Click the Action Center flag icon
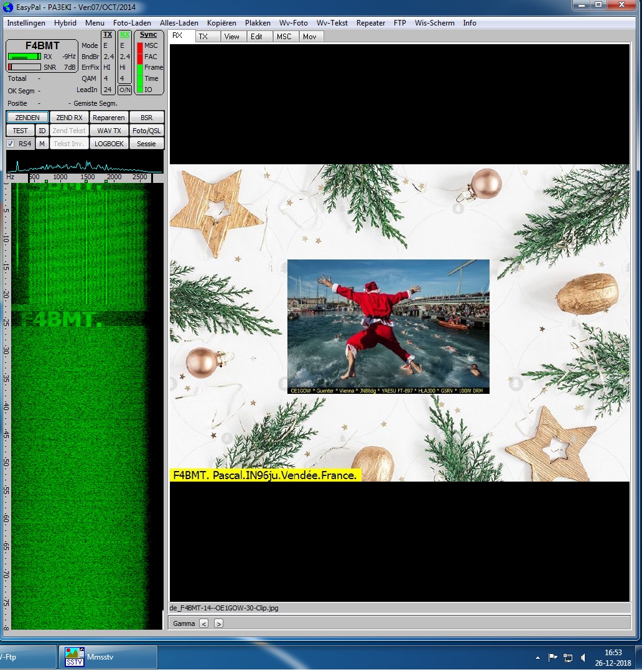This screenshot has height=672, width=642. pyautogui.click(x=553, y=657)
